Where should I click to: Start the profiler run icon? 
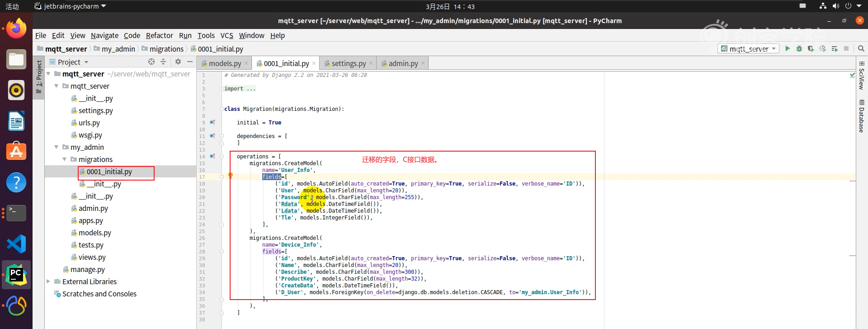(x=823, y=48)
